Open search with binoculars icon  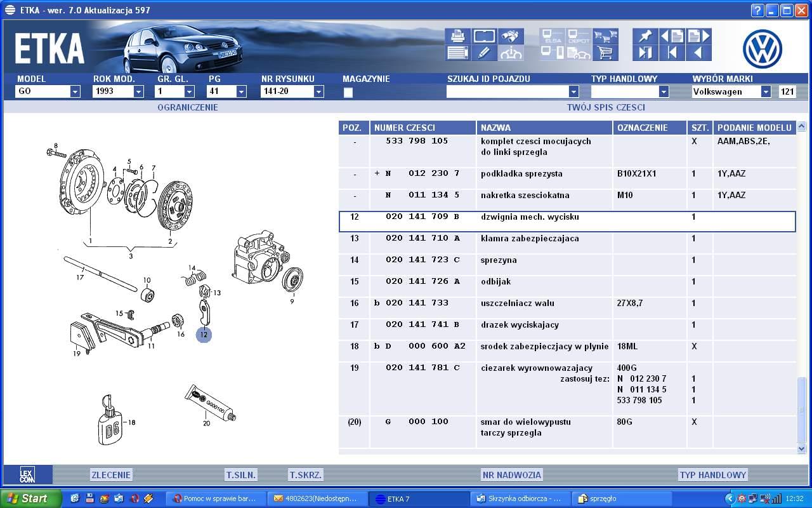(511, 36)
